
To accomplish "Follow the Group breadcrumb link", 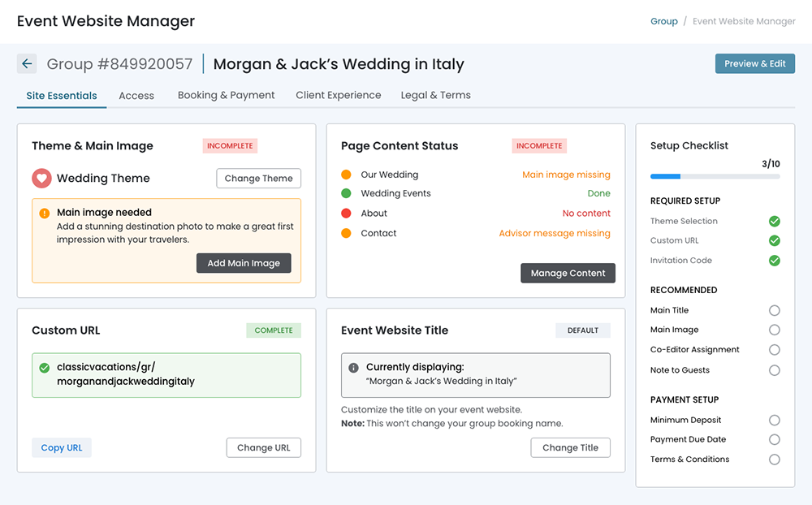I will [x=663, y=21].
